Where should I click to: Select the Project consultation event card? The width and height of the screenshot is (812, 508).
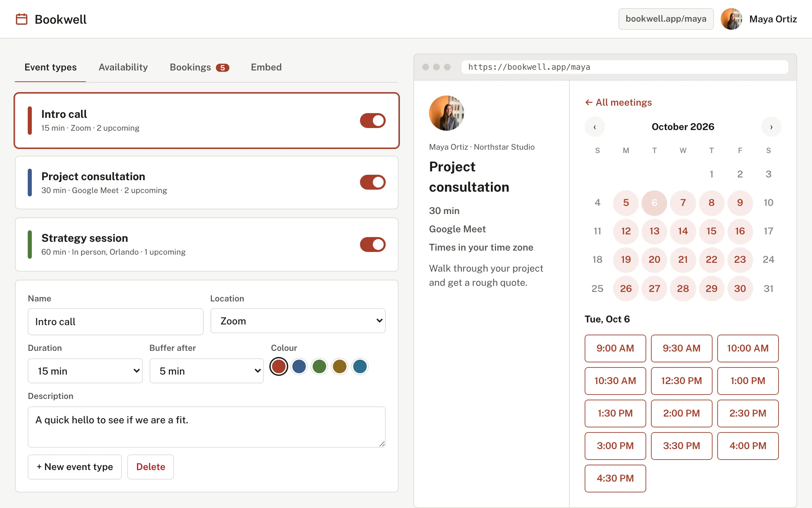pos(207,183)
